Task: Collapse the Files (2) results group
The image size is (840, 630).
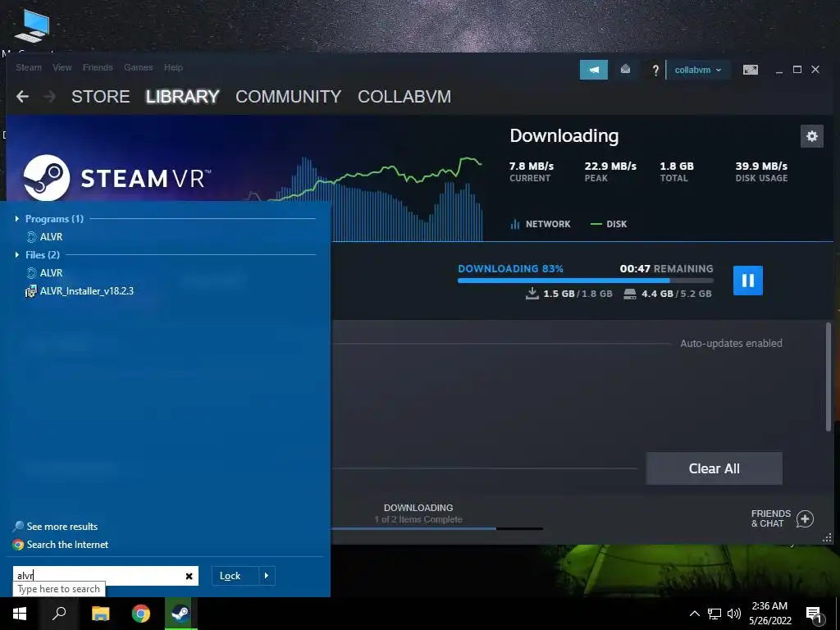Action: [17, 255]
